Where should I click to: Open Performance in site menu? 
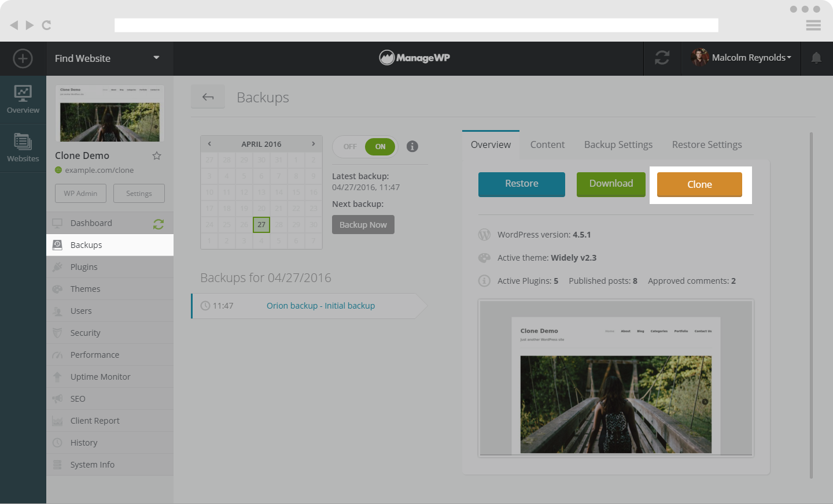(110, 355)
